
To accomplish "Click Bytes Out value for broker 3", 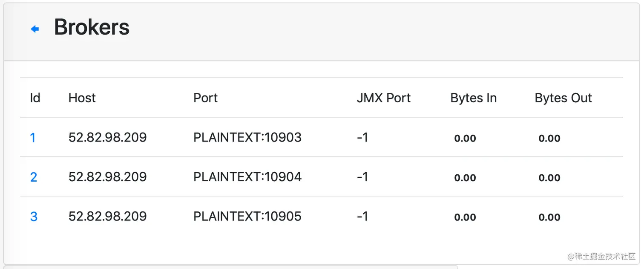I will (549, 217).
